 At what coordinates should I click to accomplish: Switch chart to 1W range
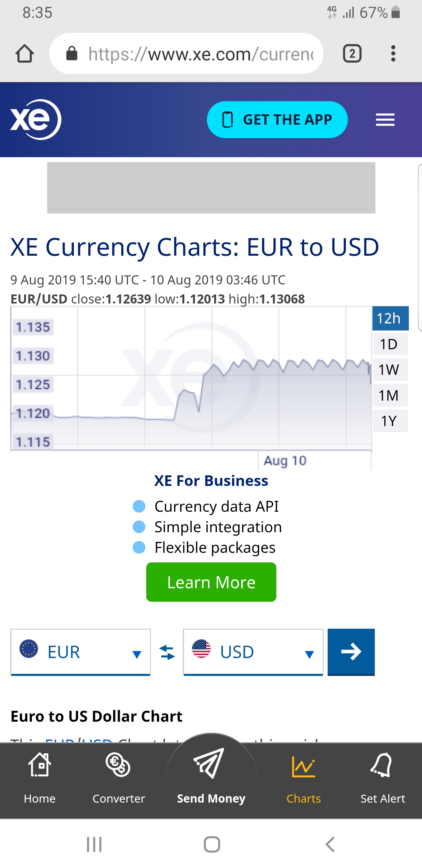[x=390, y=370]
